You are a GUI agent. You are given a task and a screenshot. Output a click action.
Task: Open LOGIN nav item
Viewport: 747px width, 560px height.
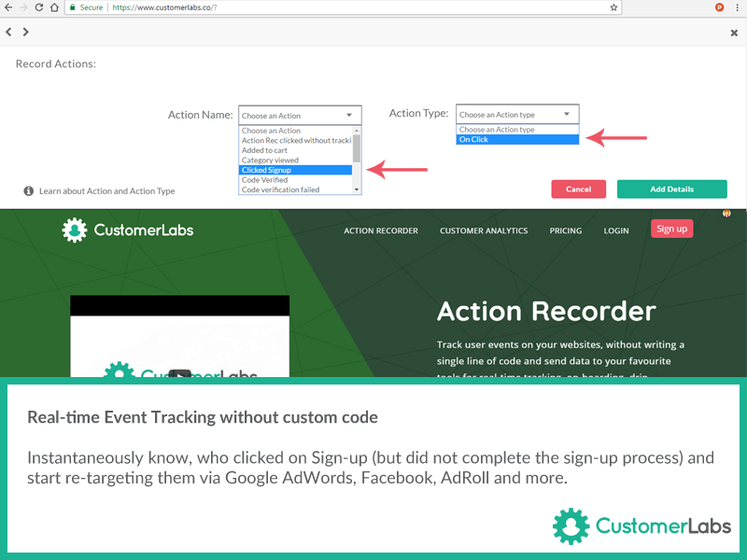pos(616,231)
